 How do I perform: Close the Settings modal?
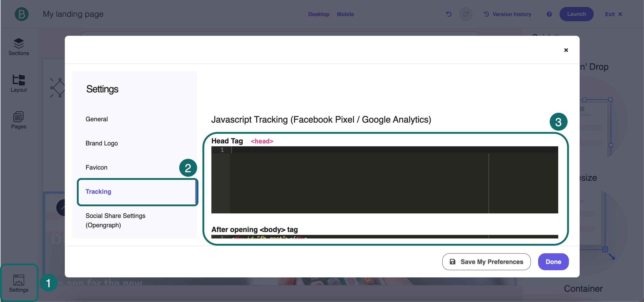coord(566,50)
